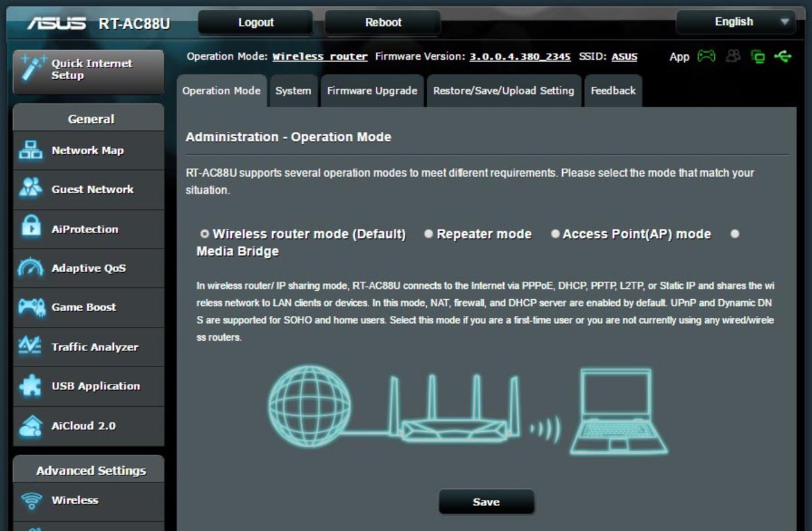Viewport: 812px width, 531px height.
Task: Click the firmware version 3.0.0.4.380_2345 link
Action: [x=520, y=56]
